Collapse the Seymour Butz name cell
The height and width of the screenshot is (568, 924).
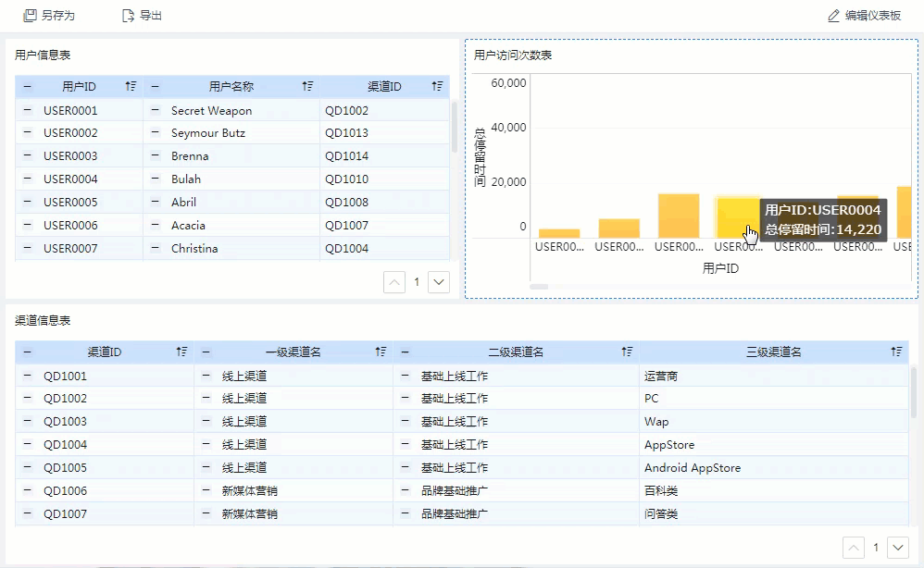(x=155, y=132)
